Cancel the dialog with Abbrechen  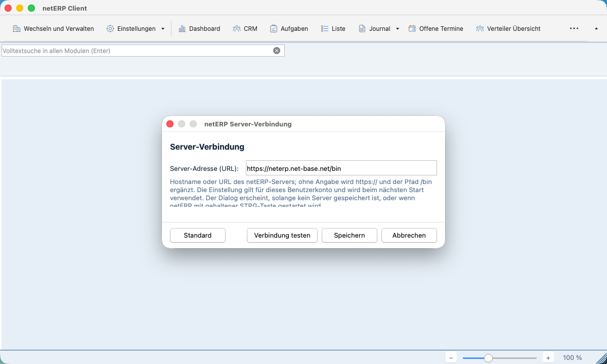click(409, 236)
